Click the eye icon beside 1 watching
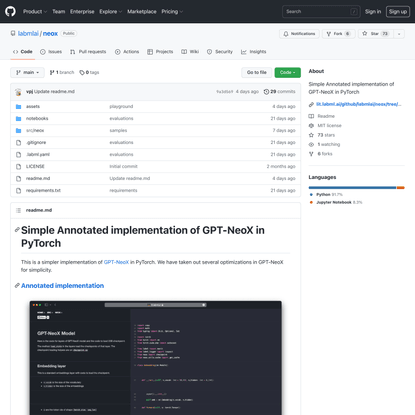415x415 pixels. (311, 144)
